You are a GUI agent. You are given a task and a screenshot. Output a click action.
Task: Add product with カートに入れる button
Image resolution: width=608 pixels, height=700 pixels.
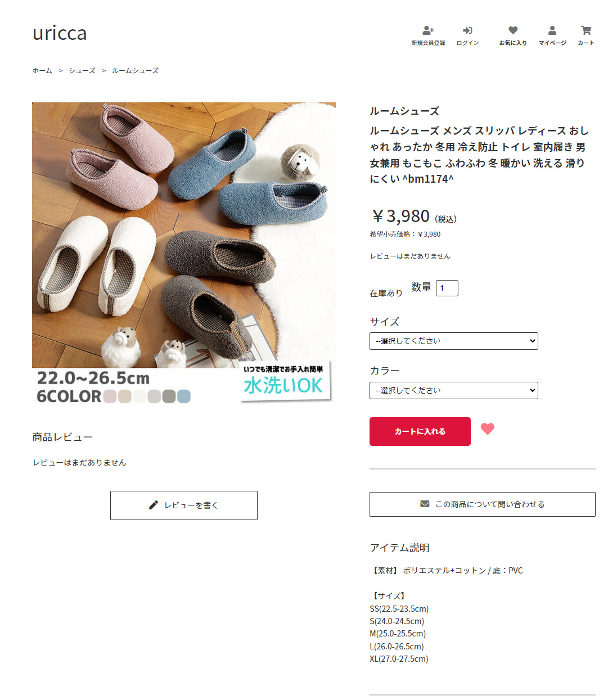[420, 431]
